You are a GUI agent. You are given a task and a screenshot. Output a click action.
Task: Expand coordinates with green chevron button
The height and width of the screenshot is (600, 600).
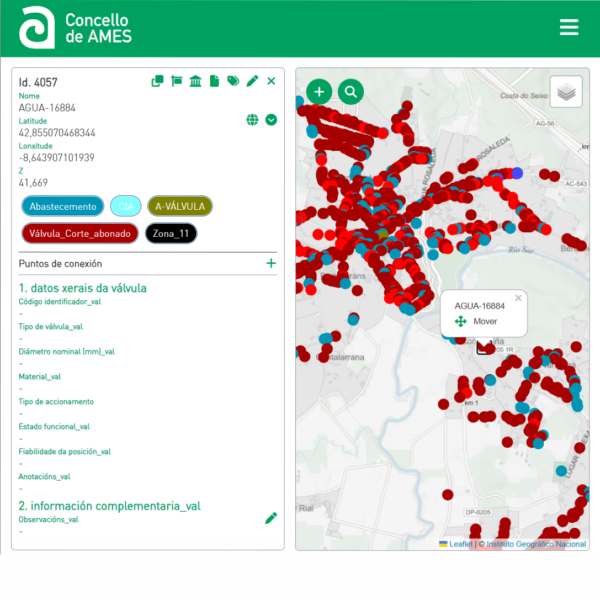271,120
